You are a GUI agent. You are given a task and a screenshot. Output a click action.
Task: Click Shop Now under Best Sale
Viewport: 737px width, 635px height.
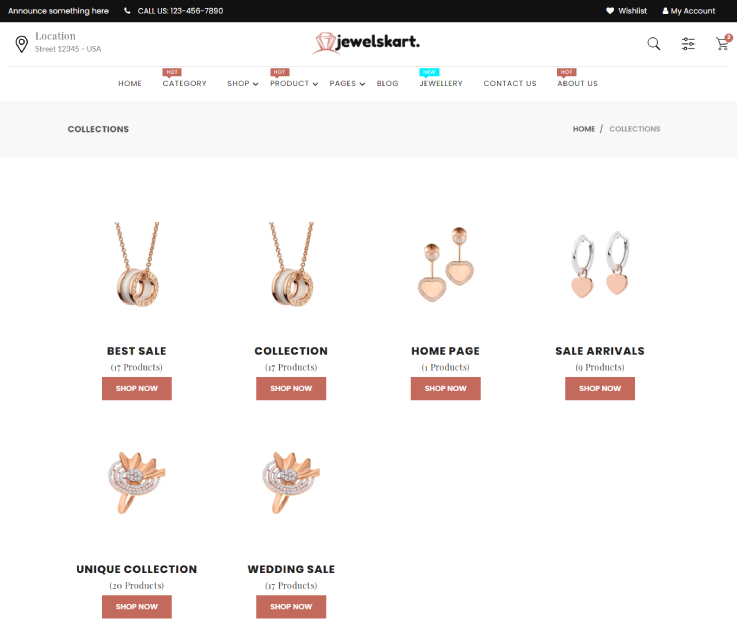click(x=137, y=388)
